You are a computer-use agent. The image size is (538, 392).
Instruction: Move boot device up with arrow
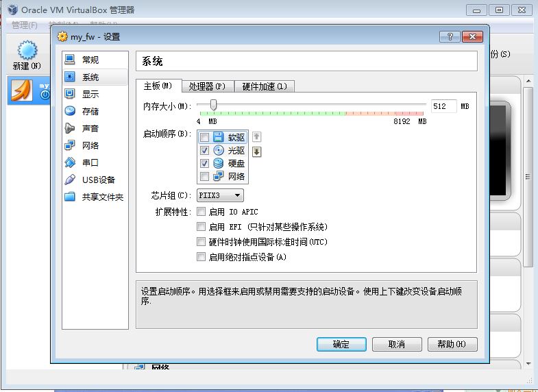256,137
